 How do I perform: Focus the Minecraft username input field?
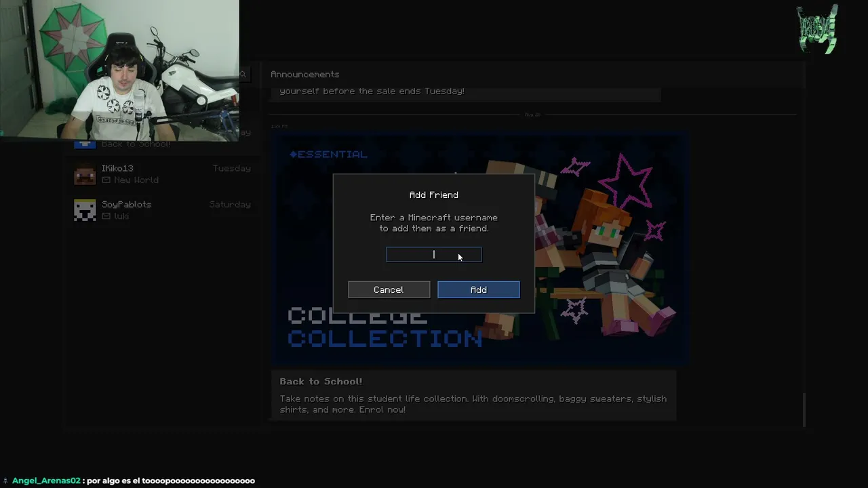coord(434,255)
